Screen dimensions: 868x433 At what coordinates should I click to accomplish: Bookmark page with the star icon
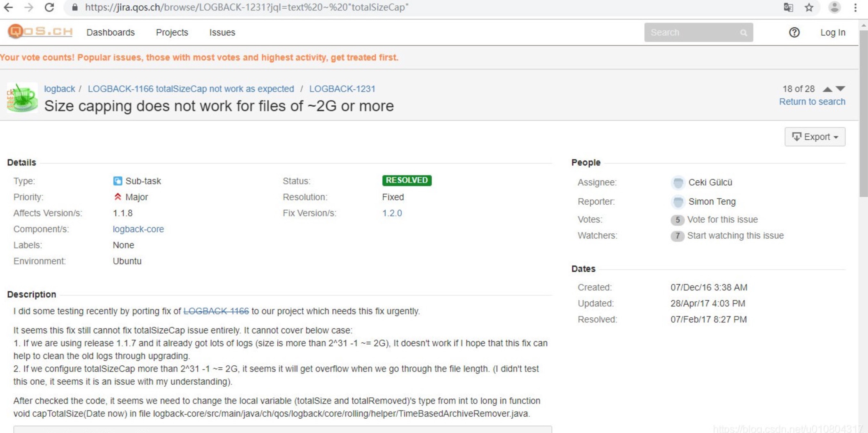pyautogui.click(x=809, y=7)
